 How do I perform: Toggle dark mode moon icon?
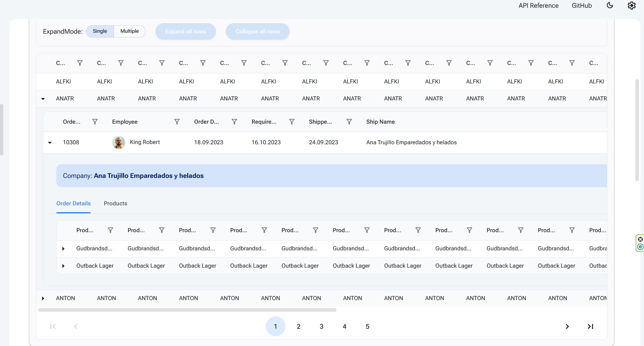610,5
